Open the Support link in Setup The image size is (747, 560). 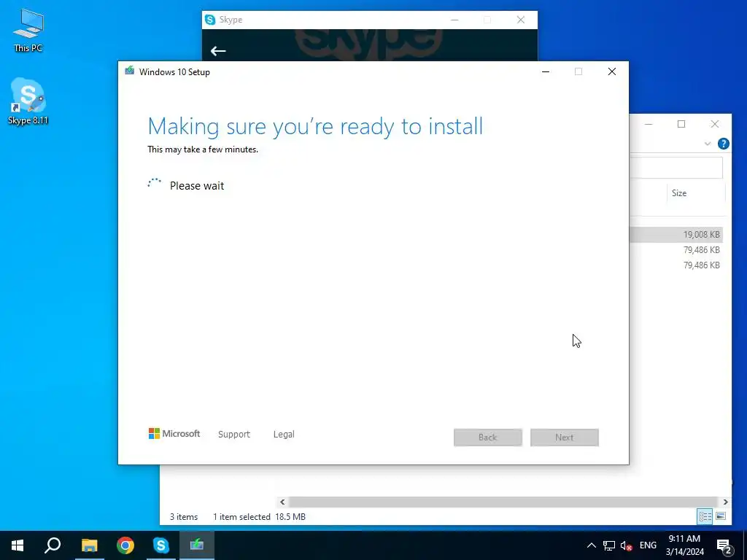(234, 435)
